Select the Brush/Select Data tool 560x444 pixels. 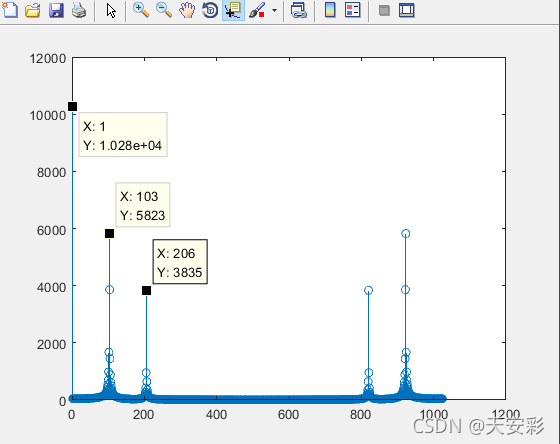(257, 10)
